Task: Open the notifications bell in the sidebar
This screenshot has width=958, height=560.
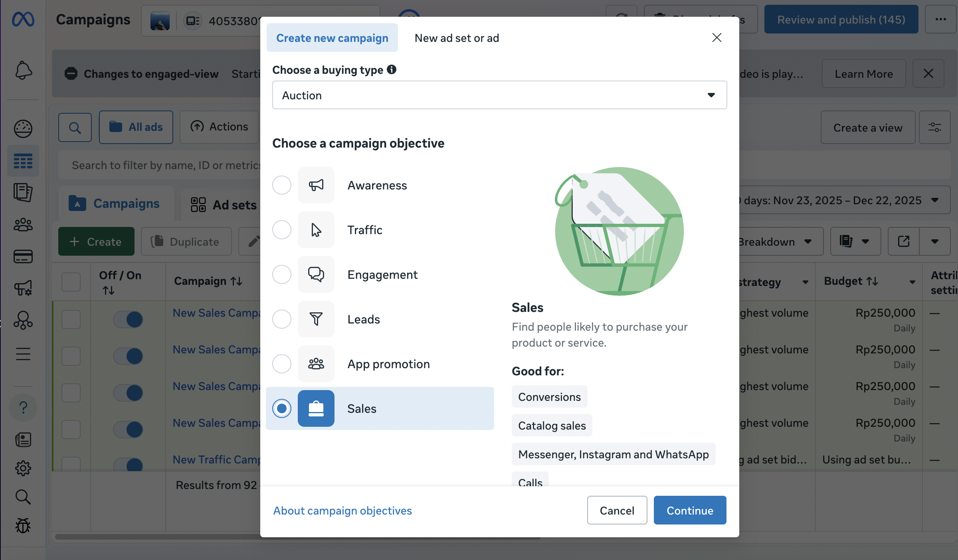Action: pos(23,71)
